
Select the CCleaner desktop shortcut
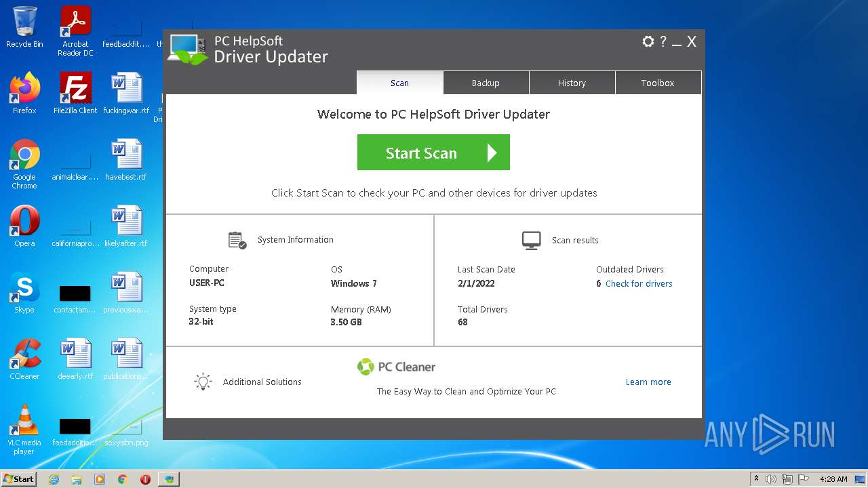[x=24, y=359]
